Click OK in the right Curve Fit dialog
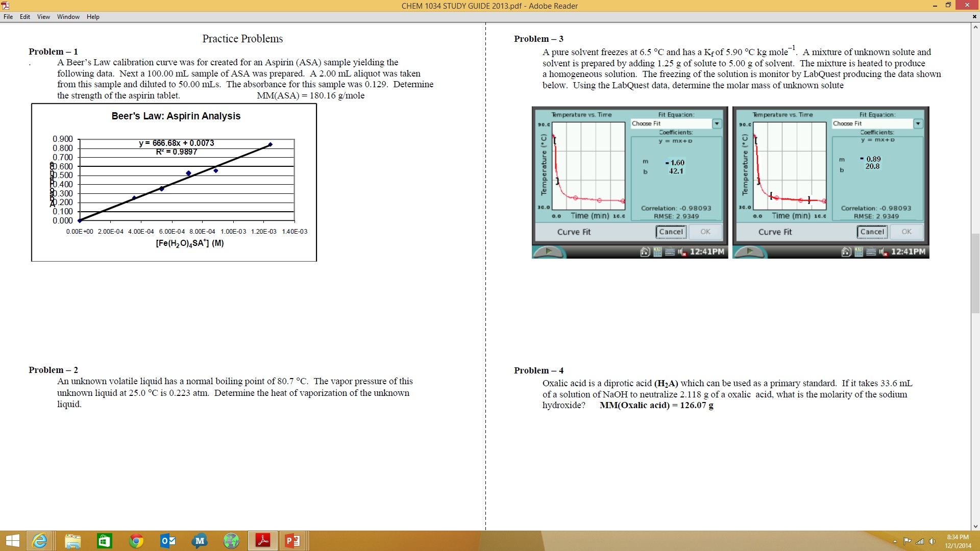Screen dimensions: 980x551 click(906, 232)
